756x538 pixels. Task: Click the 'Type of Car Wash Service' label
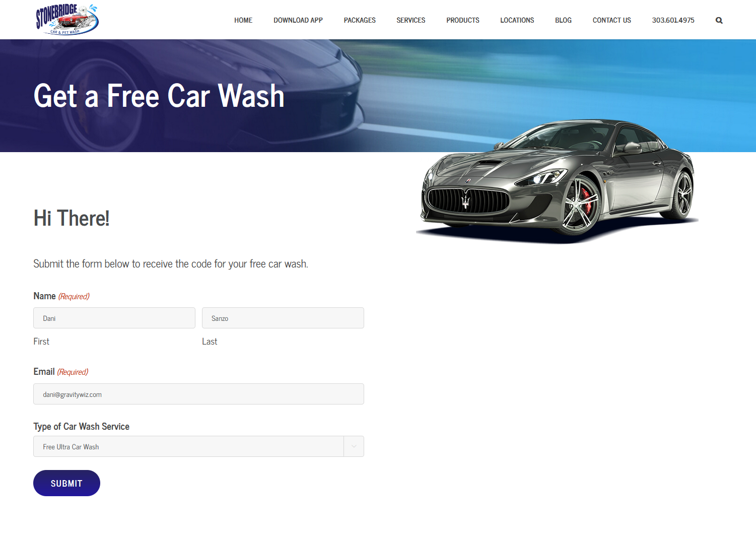click(82, 427)
